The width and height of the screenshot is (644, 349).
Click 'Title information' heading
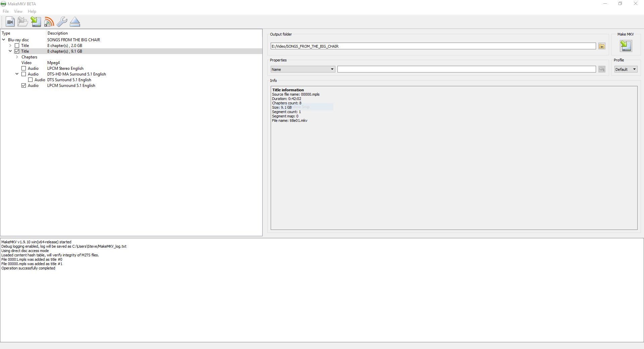pyautogui.click(x=288, y=90)
